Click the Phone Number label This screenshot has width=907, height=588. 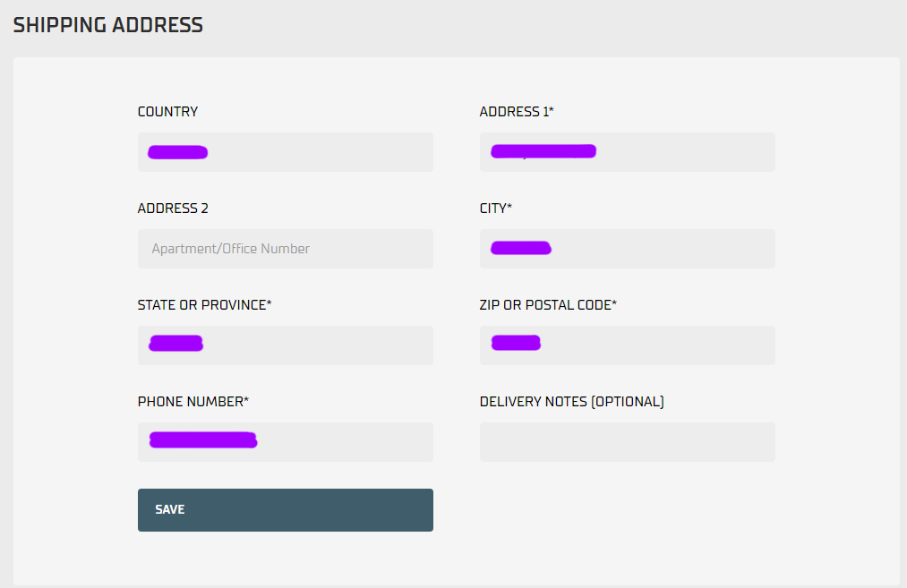click(x=190, y=402)
